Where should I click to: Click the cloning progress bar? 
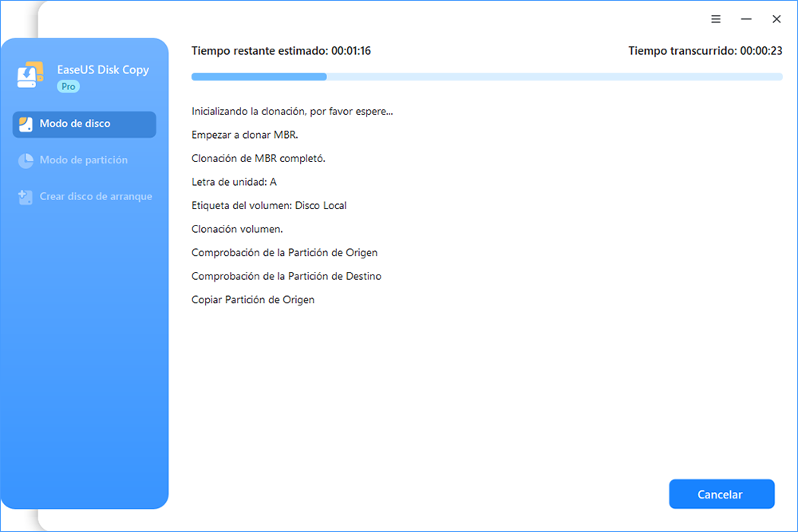(487, 77)
